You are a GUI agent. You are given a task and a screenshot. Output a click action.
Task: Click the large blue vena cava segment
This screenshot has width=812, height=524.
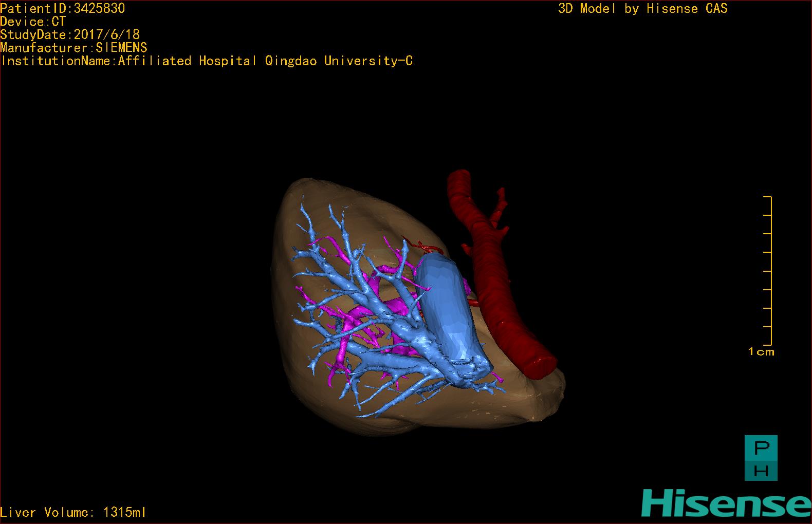point(446,308)
